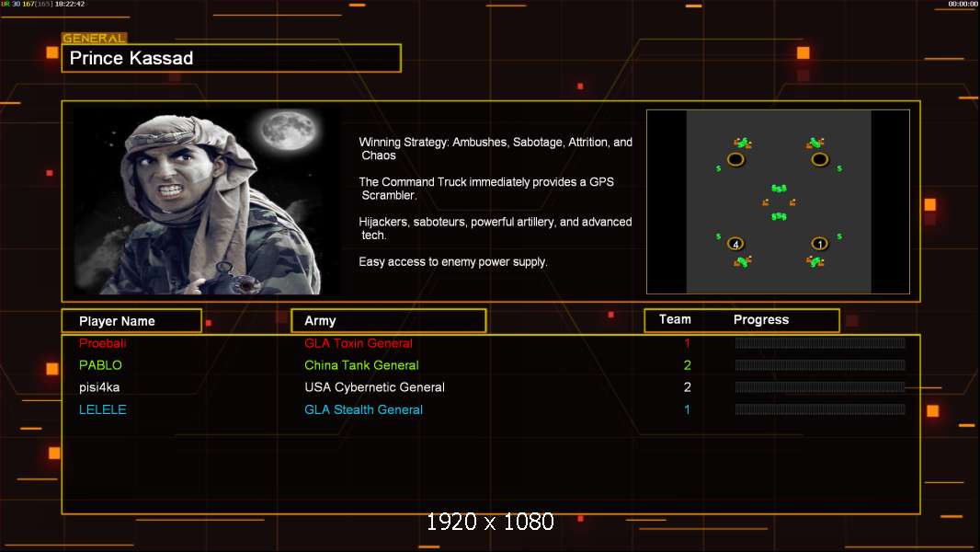Select the empty top-left start position circle
This screenshot has width=980, height=552.
(735, 159)
